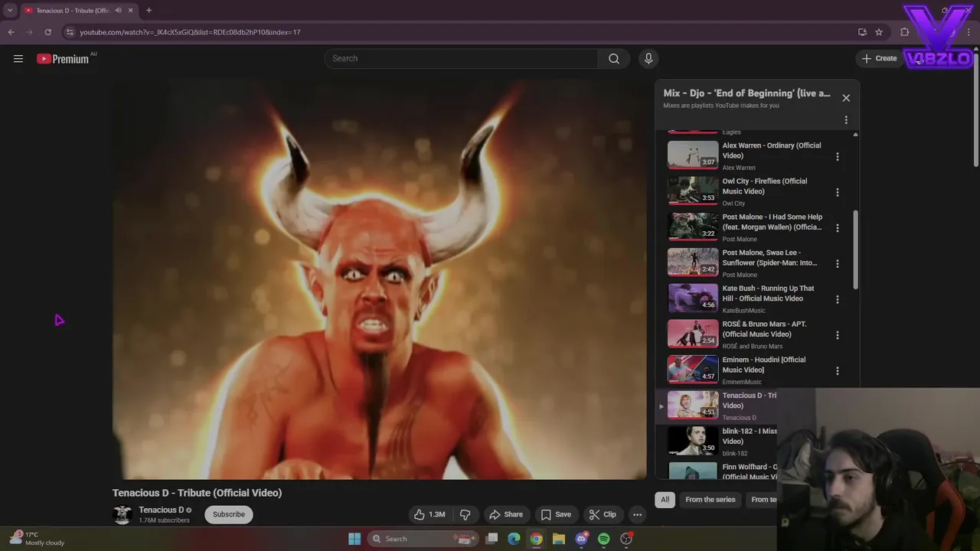The height and width of the screenshot is (551, 980).
Task: Reload the YouTube page
Action: pos(47,32)
